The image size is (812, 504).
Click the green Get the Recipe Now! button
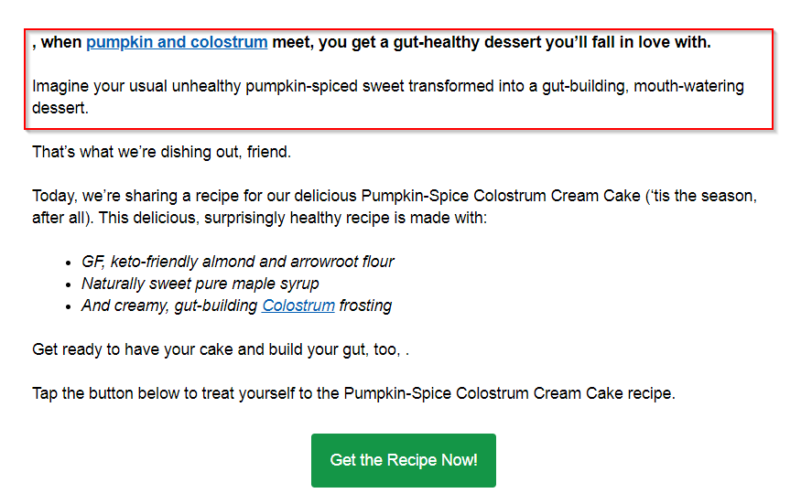pyautogui.click(x=404, y=460)
